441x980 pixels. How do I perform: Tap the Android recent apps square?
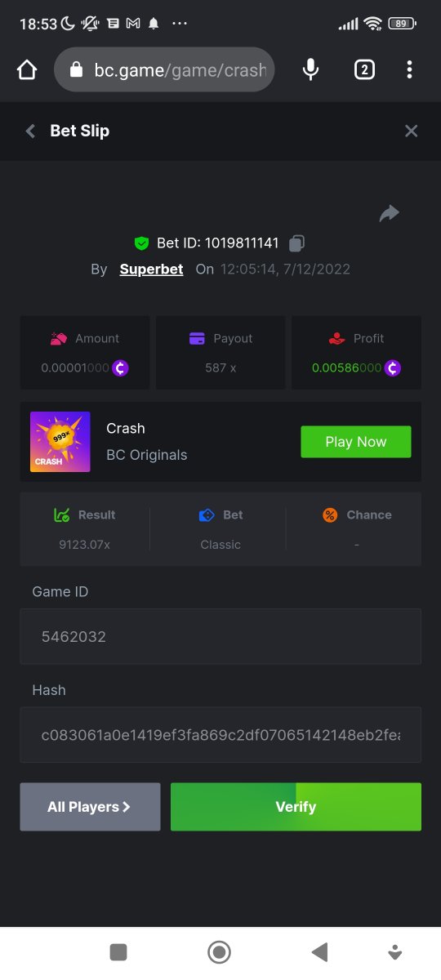(118, 951)
